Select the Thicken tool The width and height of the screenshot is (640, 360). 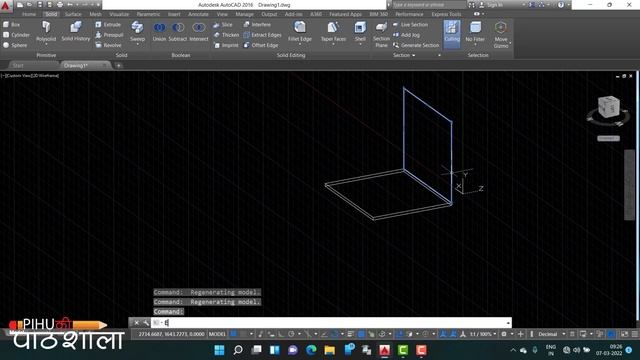click(226, 35)
